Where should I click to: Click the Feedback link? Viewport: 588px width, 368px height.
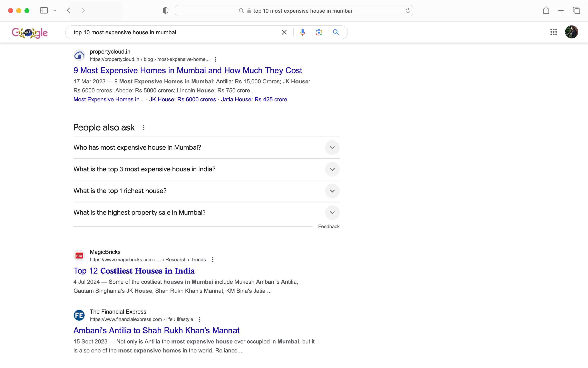[329, 227]
